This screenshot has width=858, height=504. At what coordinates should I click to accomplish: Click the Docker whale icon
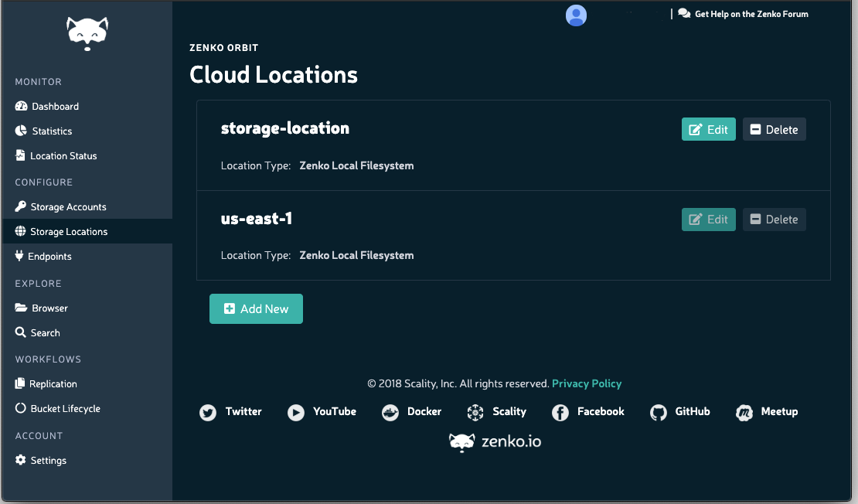coord(390,412)
